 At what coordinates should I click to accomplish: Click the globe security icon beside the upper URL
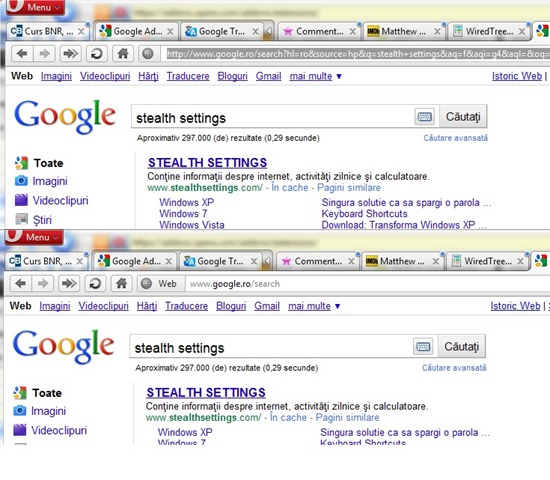tap(148, 54)
